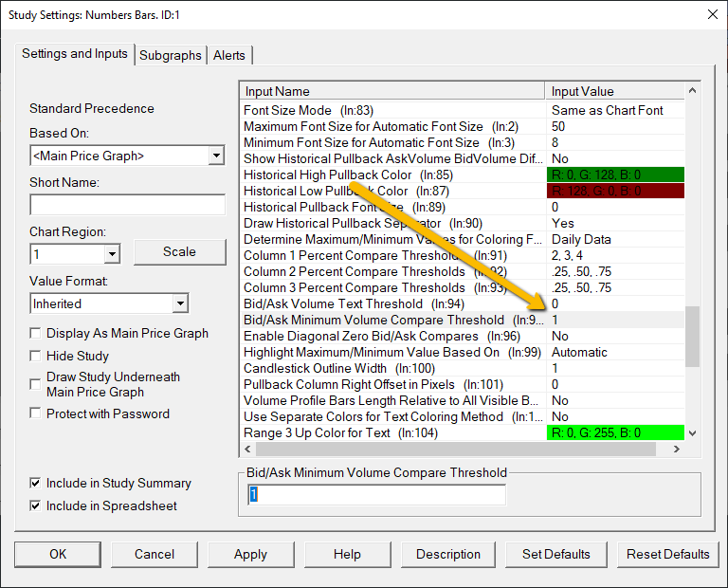Viewport: 728px width, 588px height.
Task: Click the horizontal scroll right arrow
Action: [x=677, y=449]
